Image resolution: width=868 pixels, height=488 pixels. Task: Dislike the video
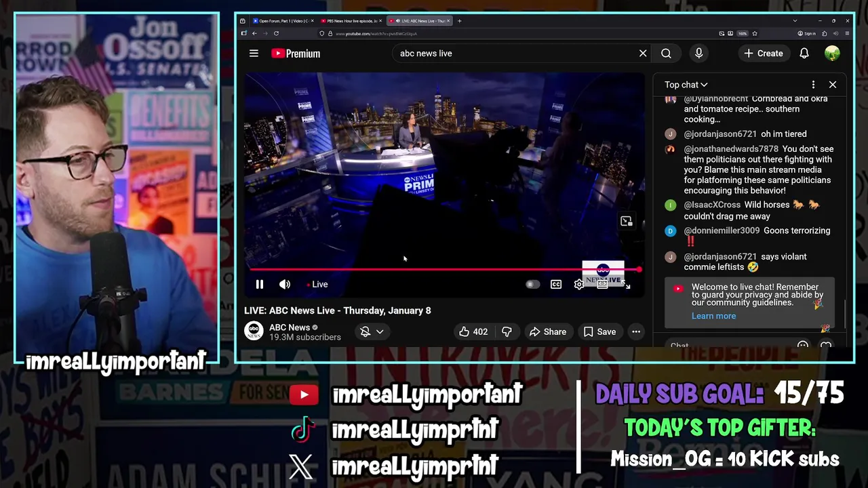coord(507,332)
